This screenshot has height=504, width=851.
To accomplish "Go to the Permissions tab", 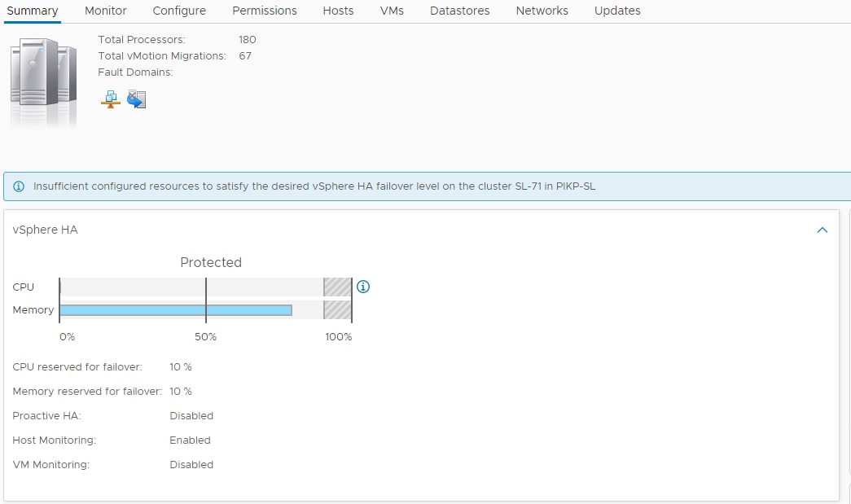I will point(265,11).
